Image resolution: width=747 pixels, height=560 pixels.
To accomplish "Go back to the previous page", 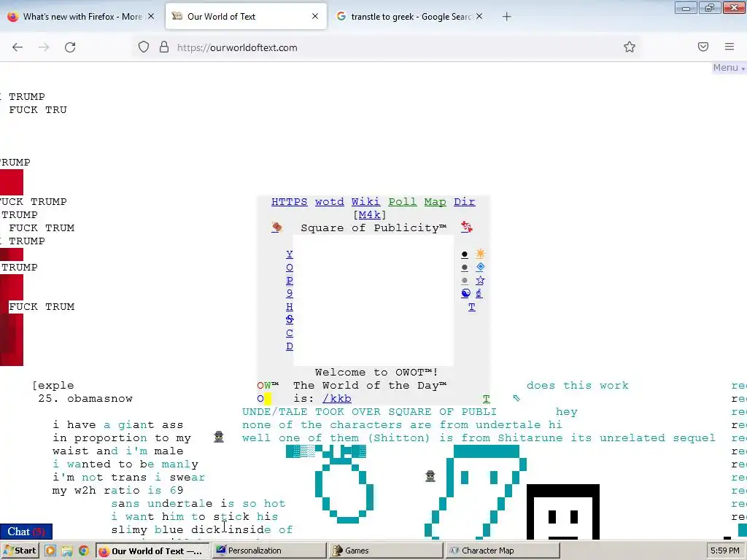I will tap(18, 47).
